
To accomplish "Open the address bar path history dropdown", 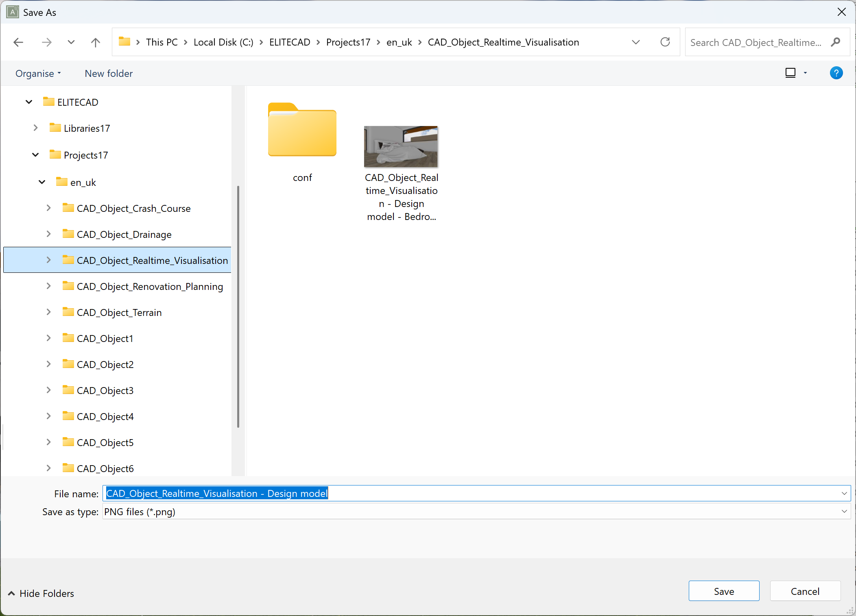I will coord(635,42).
